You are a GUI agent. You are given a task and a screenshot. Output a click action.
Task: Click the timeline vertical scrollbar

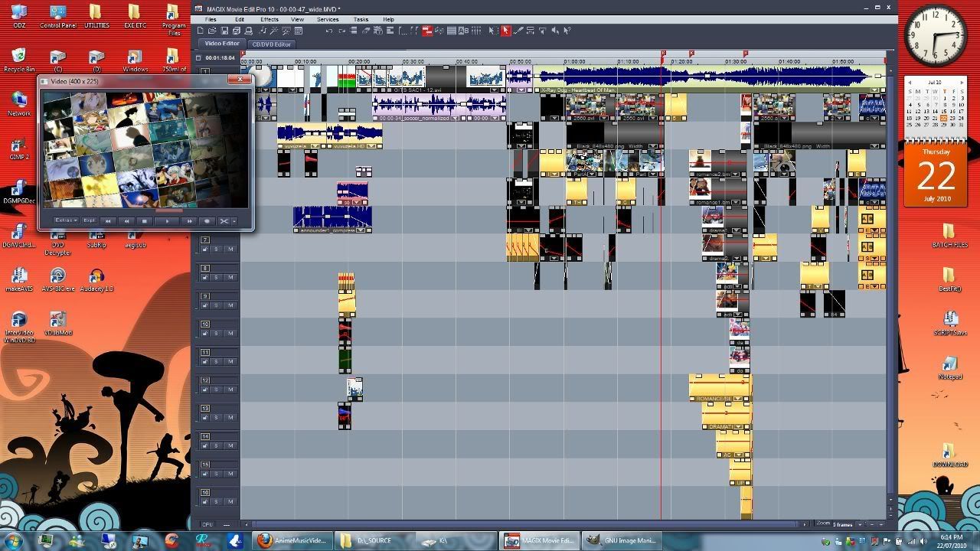tap(890, 283)
